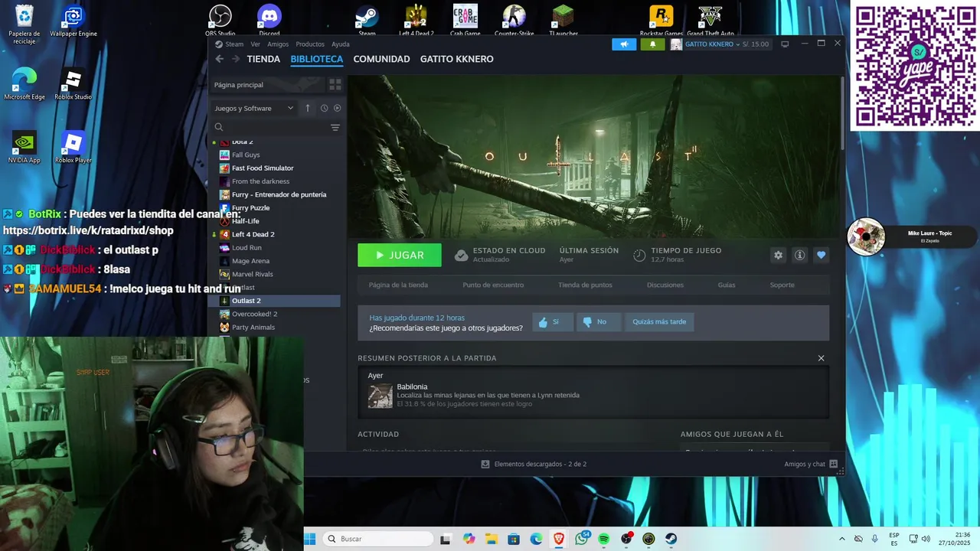Open the GATITO KKNERO profile tab

(x=456, y=59)
